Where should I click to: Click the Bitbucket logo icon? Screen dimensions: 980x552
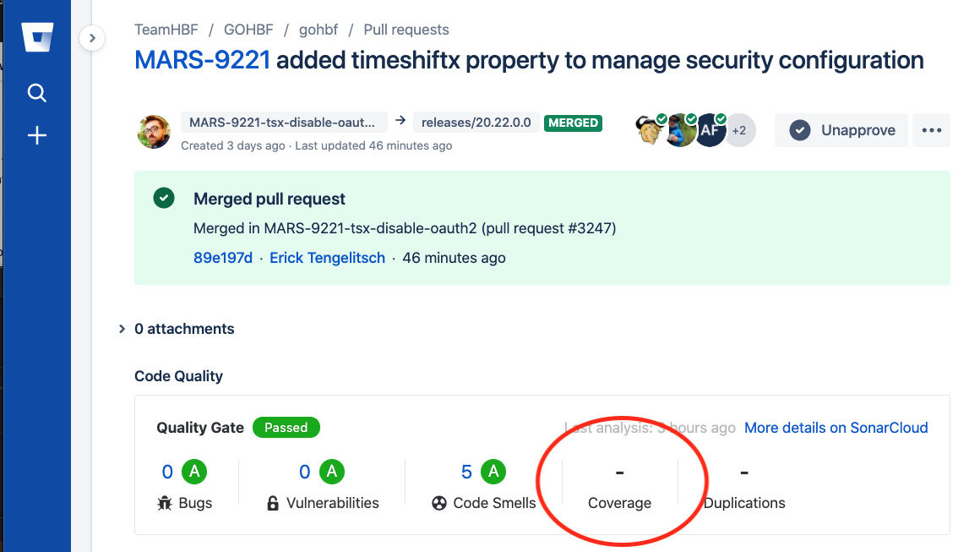37,39
